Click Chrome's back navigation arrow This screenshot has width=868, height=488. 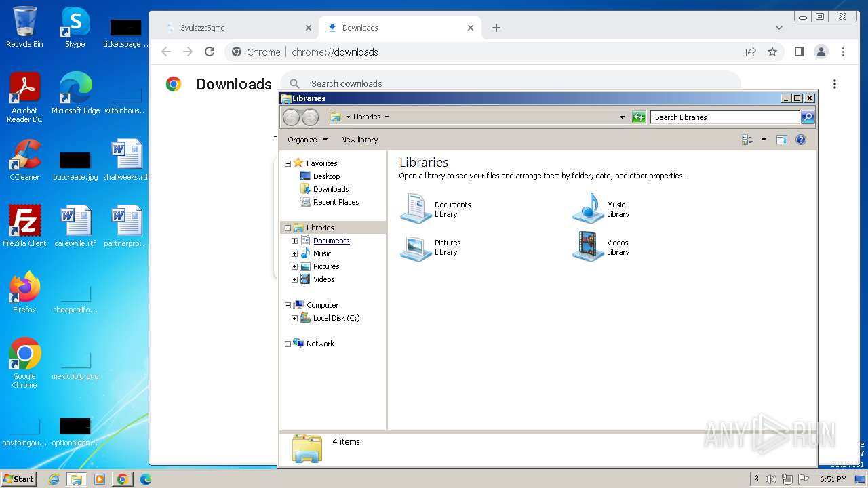166,52
